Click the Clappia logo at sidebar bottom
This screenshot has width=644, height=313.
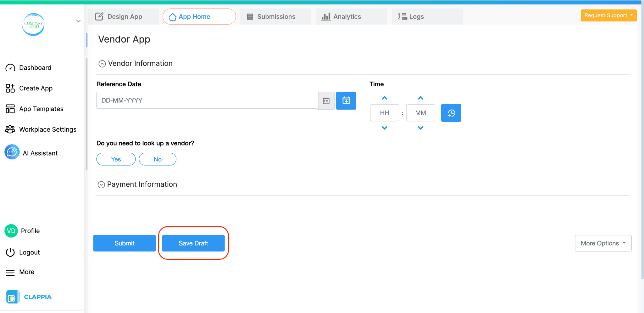(29, 296)
